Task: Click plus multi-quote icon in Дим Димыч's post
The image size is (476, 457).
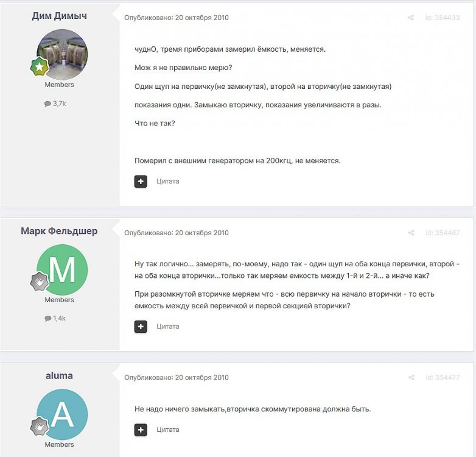Action: point(141,182)
